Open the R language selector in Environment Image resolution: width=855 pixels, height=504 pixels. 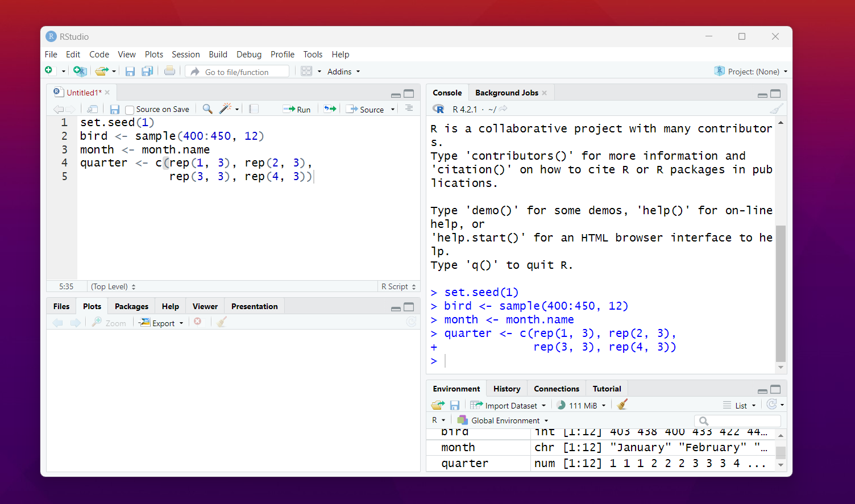pyautogui.click(x=438, y=420)
